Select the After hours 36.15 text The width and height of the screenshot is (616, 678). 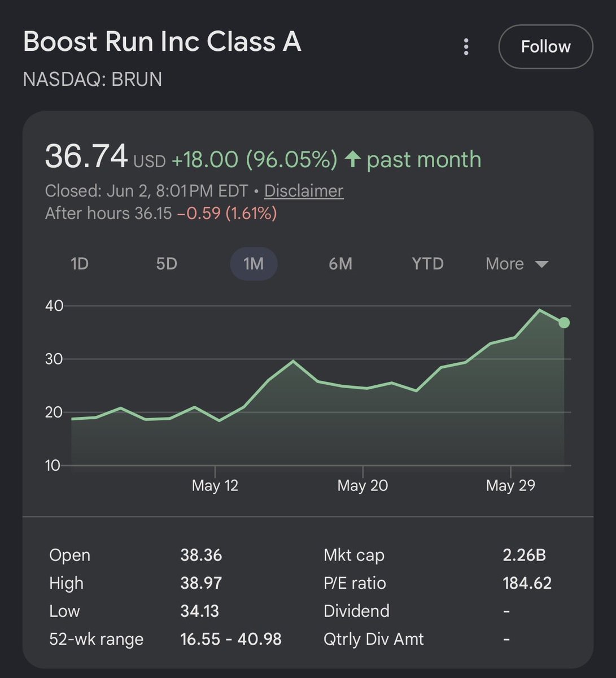[x=108, y=214]
